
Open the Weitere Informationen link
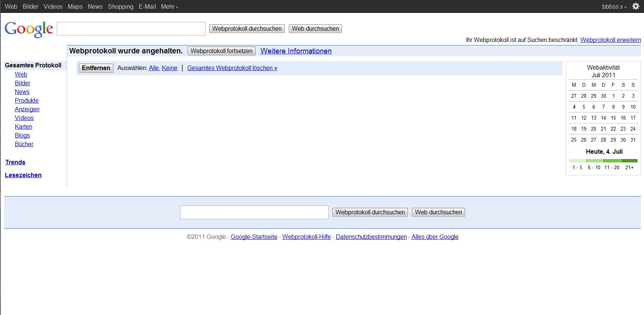[x=296, y=51]
